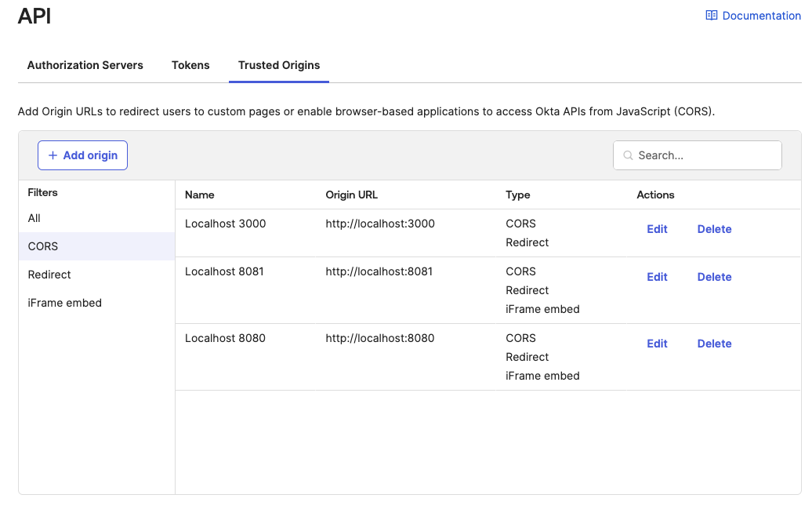Edit the Localhost 8080 origin
The width and height of the screenshot is (812, 513).
[657, 344]
